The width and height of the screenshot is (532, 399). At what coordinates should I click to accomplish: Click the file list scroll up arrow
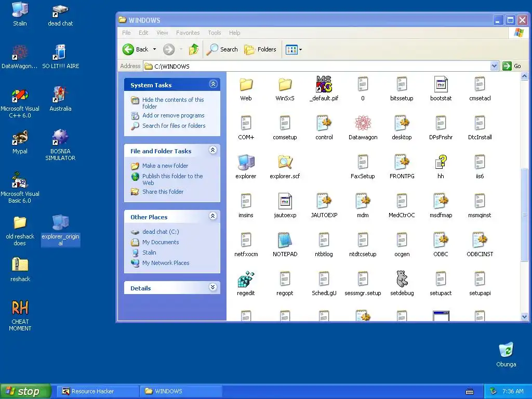[524, 76]
